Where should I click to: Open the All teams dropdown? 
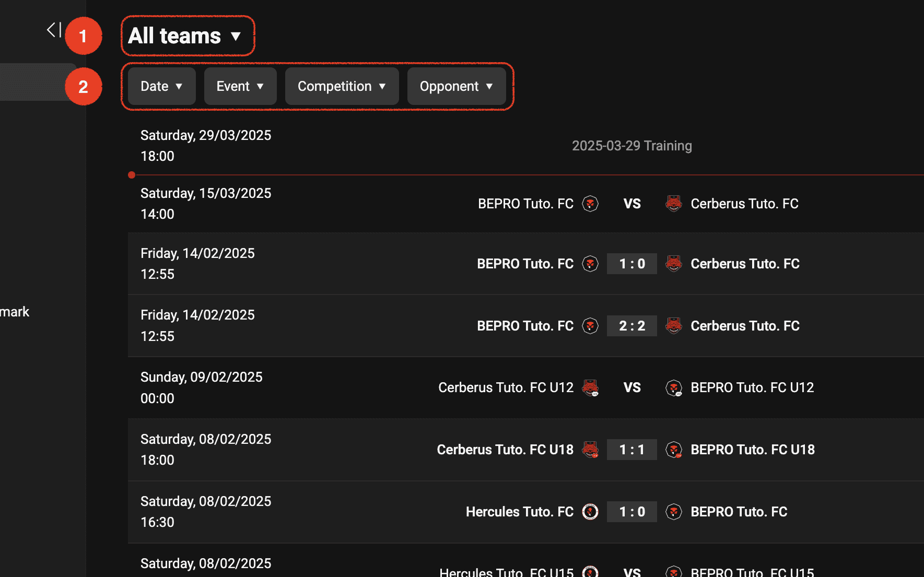[185, 36]
